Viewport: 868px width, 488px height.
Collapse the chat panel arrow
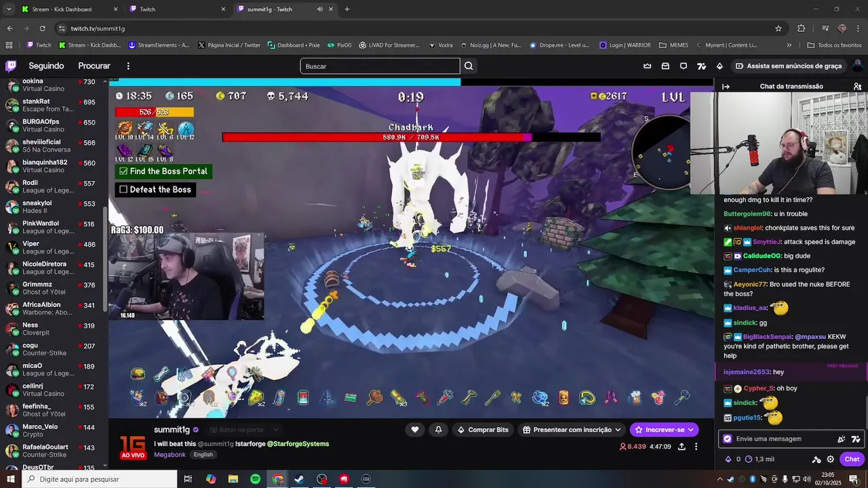[726, 87]
